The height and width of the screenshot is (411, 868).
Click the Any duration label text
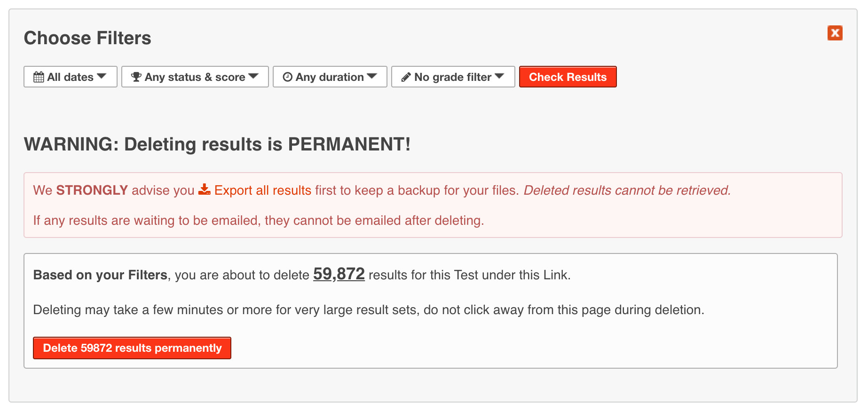point(330,77)
